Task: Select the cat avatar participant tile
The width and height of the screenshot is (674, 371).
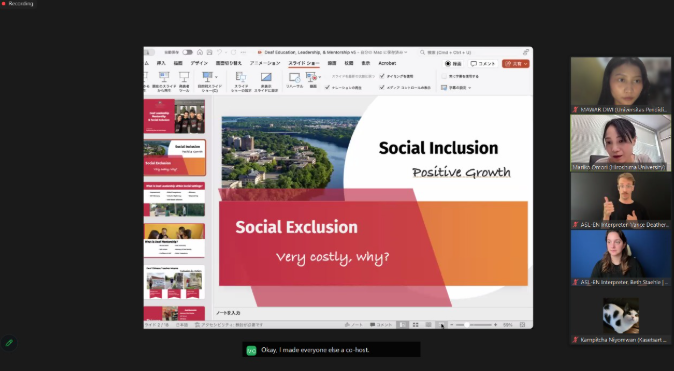Action: pos(620,316)
